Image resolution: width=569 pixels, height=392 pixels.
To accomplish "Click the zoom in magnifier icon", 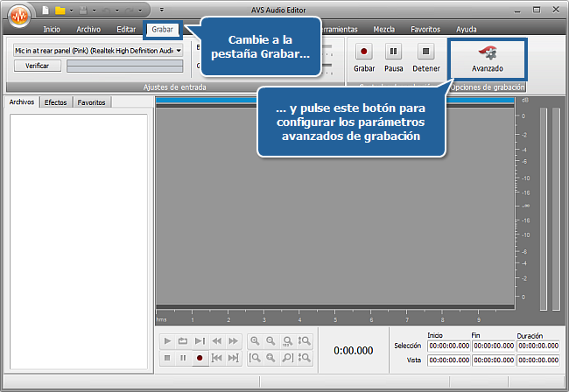I will (x=255, y=341).
